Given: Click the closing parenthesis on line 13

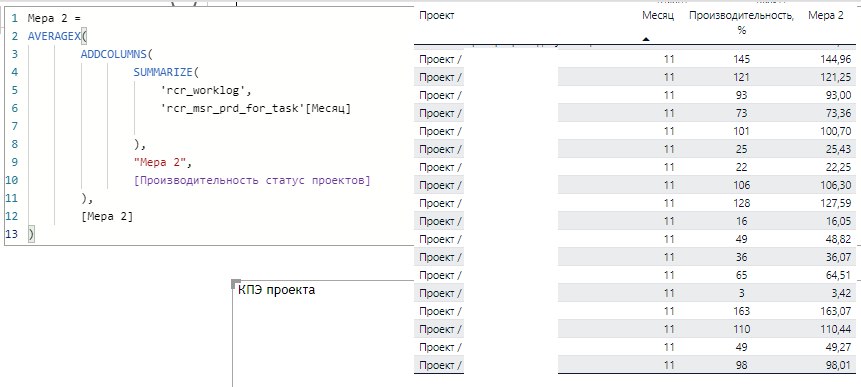Looking at the screenshot, I should [x=31, y=234].
